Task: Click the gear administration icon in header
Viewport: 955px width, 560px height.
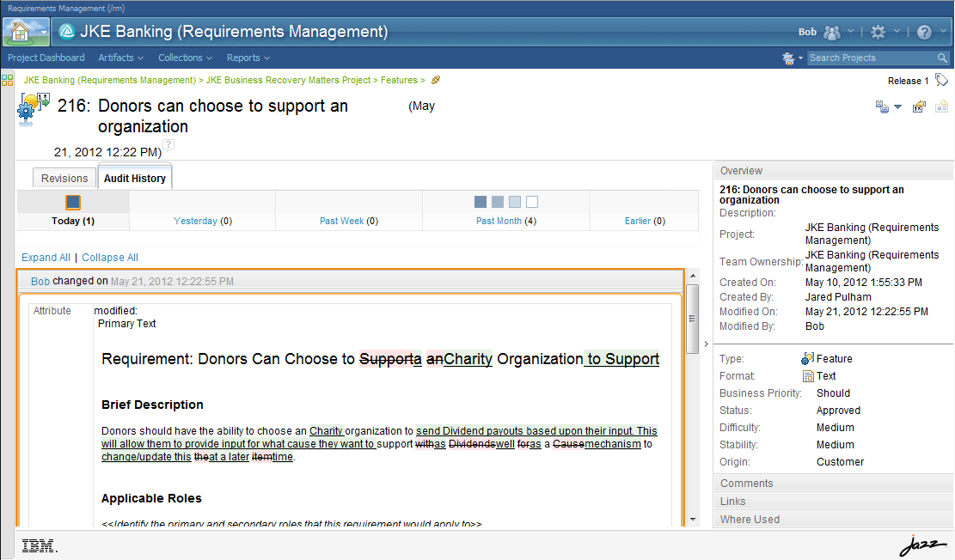Action: [878, 33]
